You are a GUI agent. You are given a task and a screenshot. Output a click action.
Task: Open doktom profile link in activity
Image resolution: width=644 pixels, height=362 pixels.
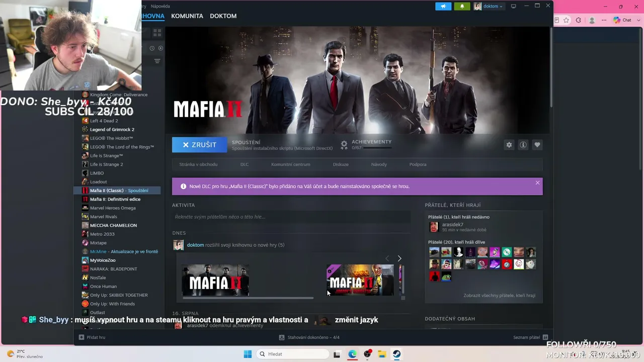pyautogui.click(x=195, y=245)
